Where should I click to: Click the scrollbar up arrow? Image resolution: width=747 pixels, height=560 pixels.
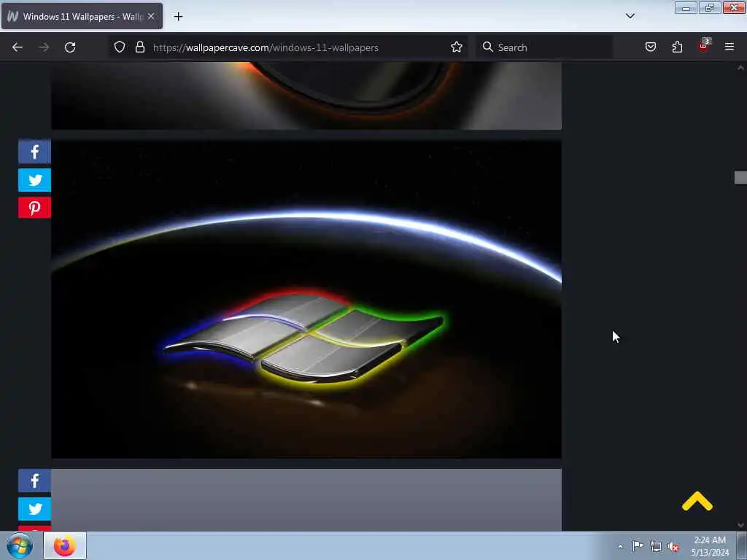click(x=740, y=68)
